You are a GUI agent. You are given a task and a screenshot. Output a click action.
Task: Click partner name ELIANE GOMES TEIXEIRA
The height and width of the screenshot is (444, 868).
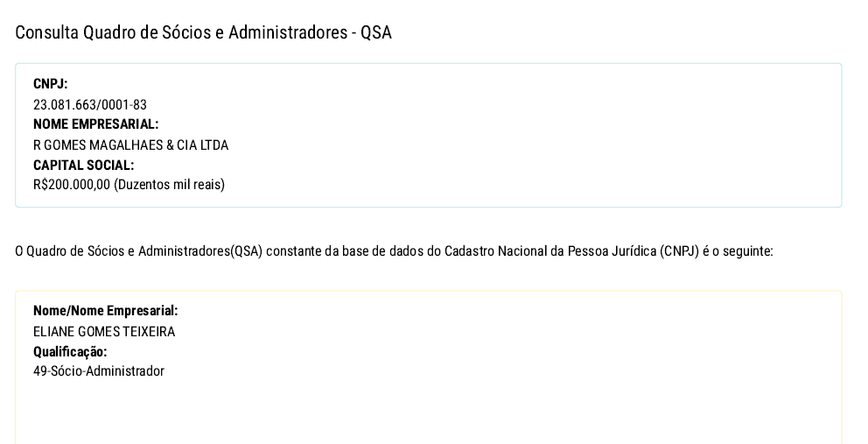[104, 332]
